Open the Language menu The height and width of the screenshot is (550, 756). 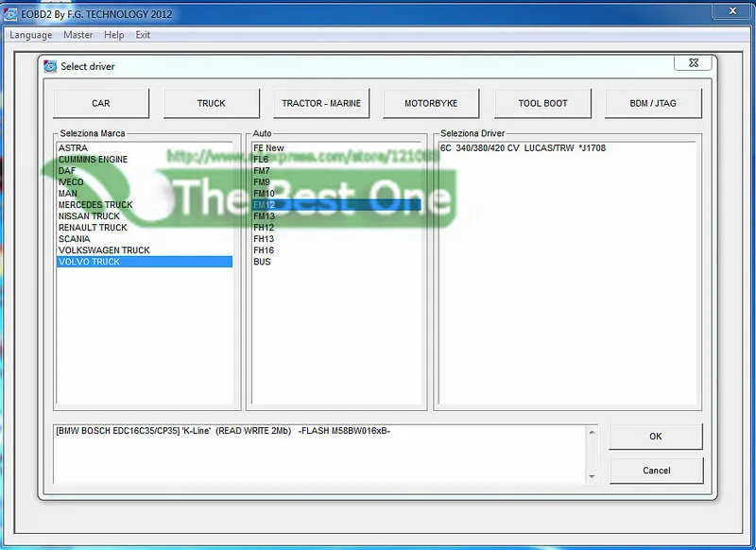click(x=31, y=35)
